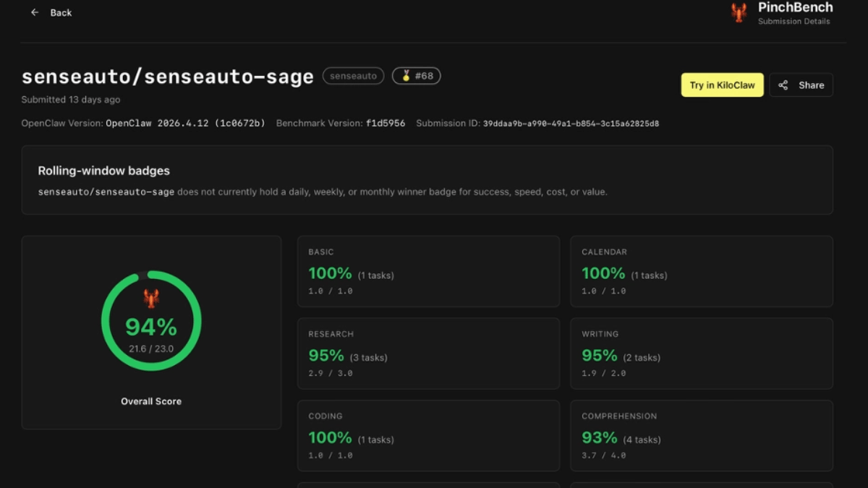Click the back arrow icon
This screenshot has height=488, width=868.
point(34,12)
